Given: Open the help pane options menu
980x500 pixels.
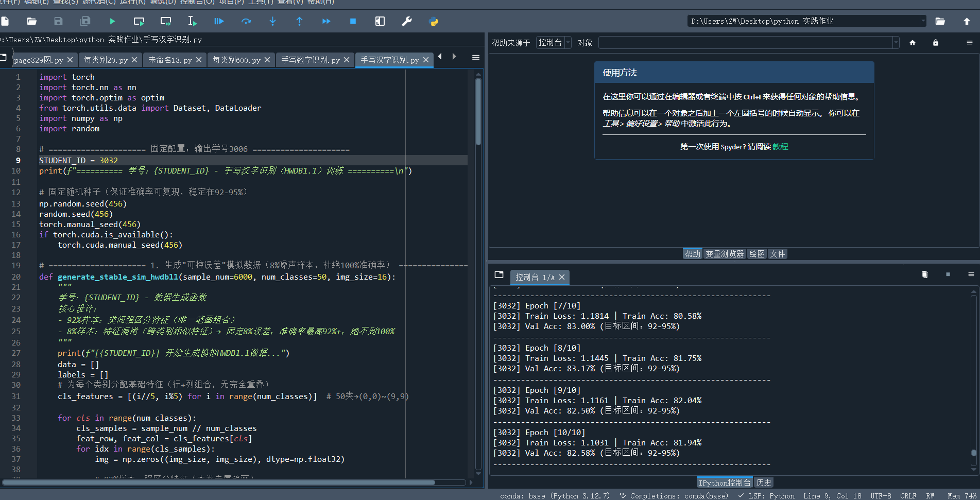Looking at the screenshot, I should coord(970,43).
